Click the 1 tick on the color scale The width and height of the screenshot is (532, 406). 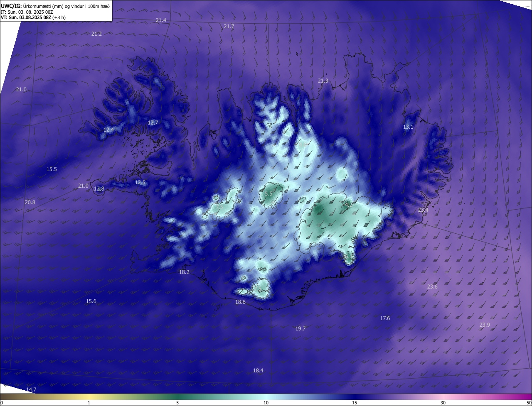click(x=89, y=403)
